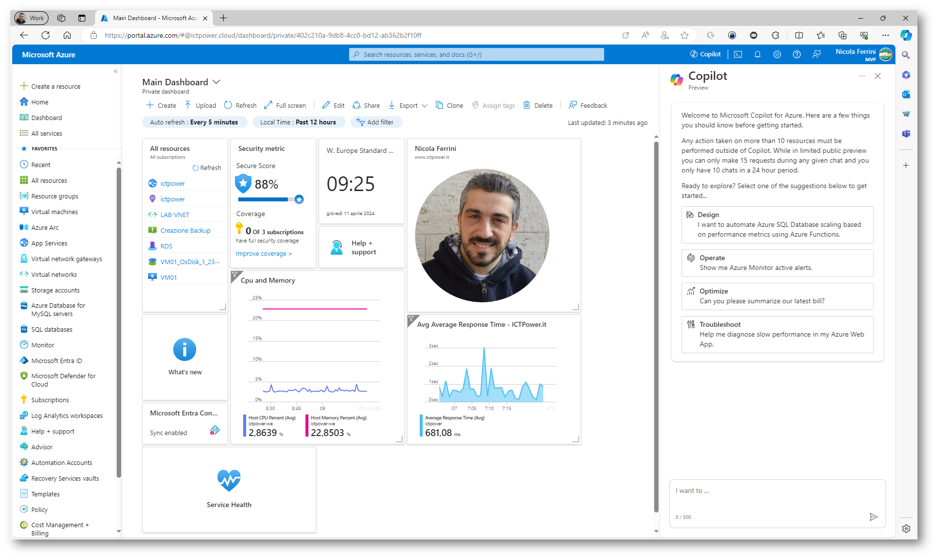Open the What's new tile
The width and height of the screenshot is (938, 560).
[x=185, y=357]
